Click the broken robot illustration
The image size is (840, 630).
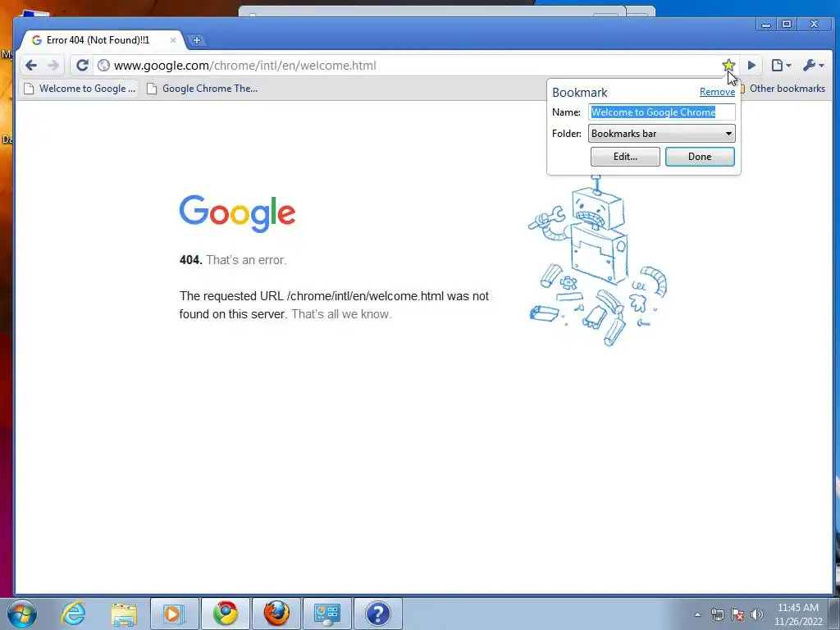click(x=598, y=261)
